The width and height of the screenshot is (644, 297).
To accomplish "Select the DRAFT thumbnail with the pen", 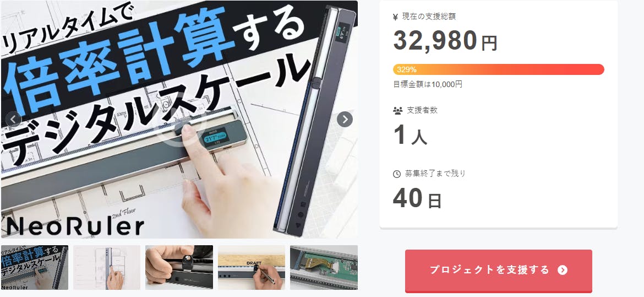I will click(x=252, y=267).
